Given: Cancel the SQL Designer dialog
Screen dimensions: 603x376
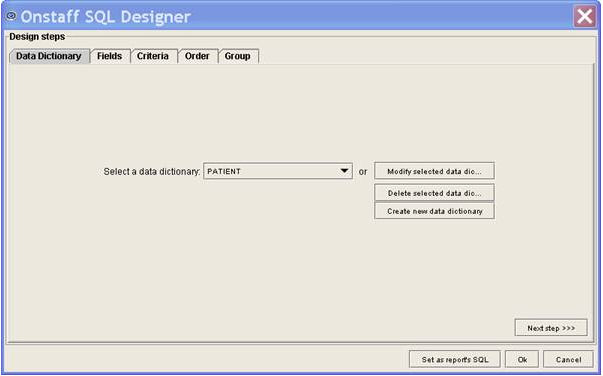Looking at the screenshot, I should [568, 359].
